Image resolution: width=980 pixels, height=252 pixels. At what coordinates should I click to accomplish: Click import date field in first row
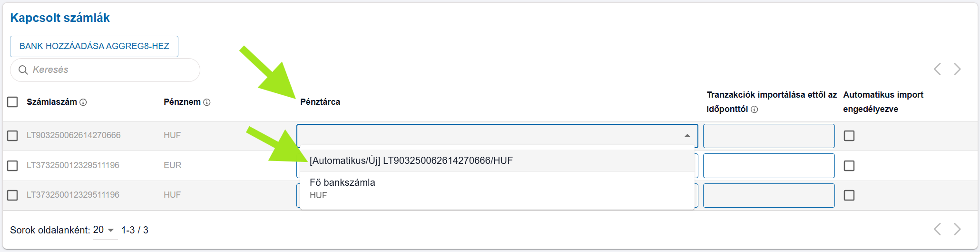tap(769, 136)
